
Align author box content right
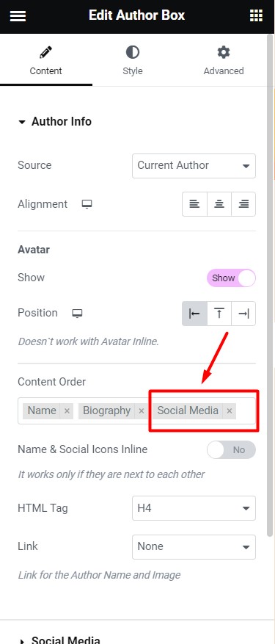coord(243,204)
